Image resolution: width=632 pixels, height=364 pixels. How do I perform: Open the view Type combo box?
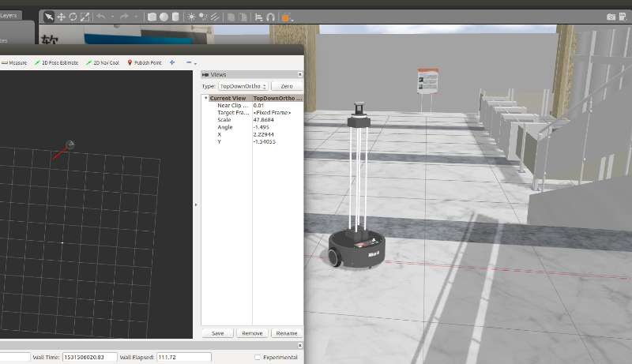[x=243, y=86]
